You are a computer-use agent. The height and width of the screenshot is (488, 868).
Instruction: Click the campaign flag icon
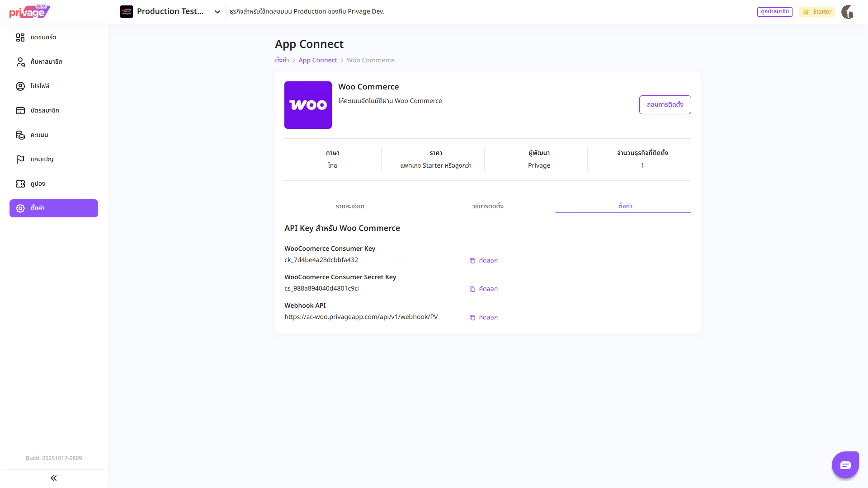click(x=20, y=160)
